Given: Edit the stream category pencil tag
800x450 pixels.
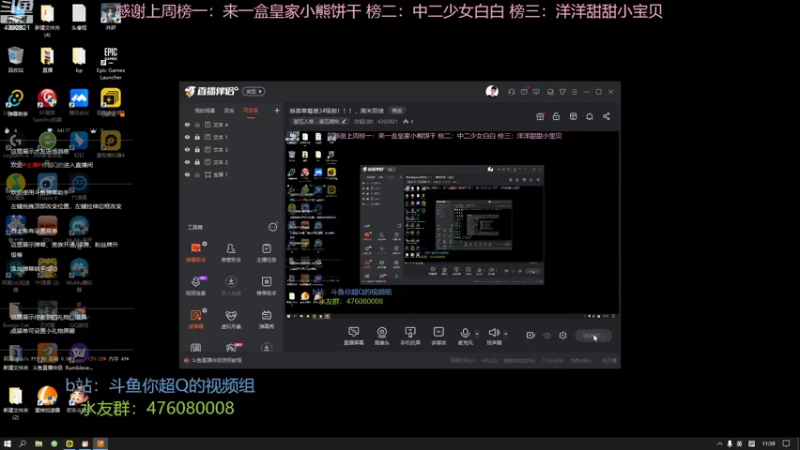Looking at the screenshot, I should (320, 121).
